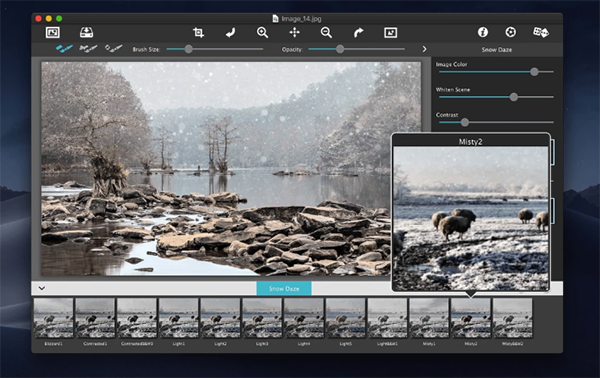Open the help lifebuoy icon
Image resolution: width=600 pixels, height=378 pixels.
510,32
